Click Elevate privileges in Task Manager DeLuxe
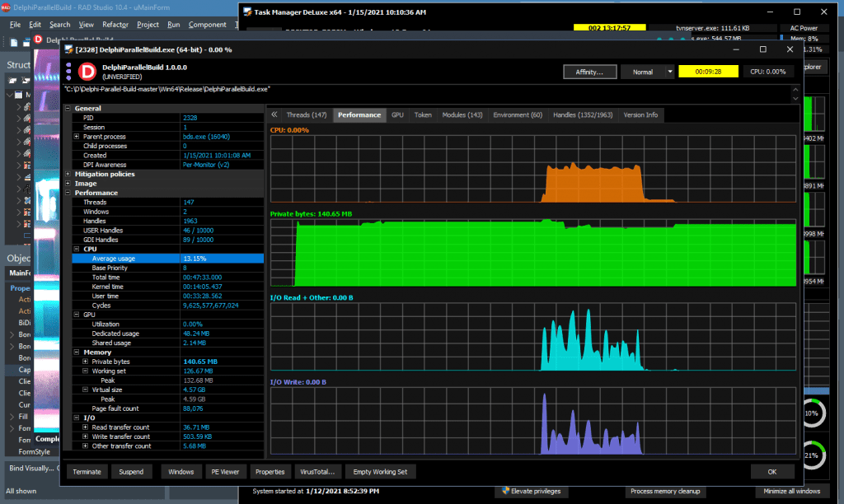 tap(531, 491)
